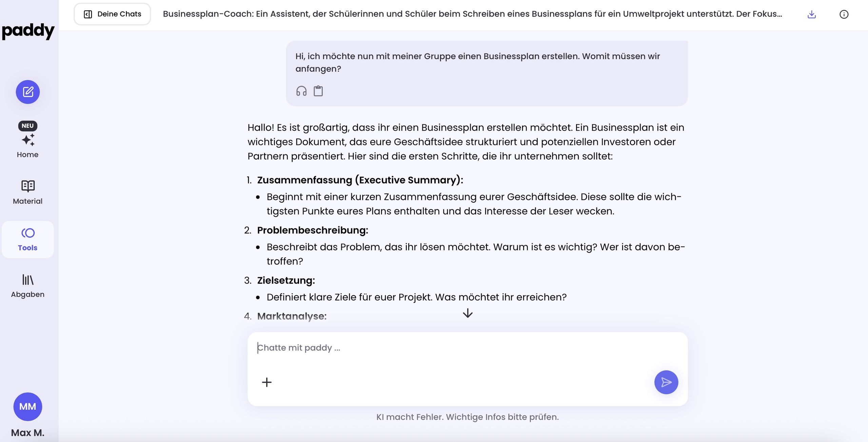Click the paddy logo
The height and width of the screenshot is (442, 868).
(x=28, y=31)
